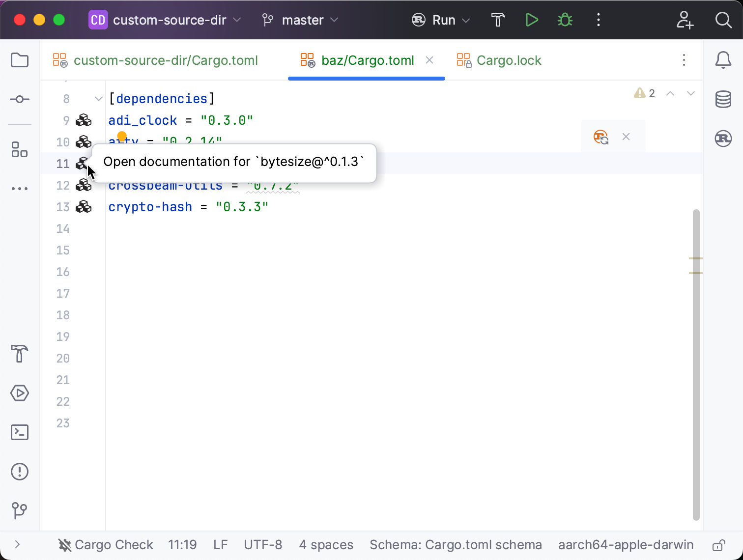Open the Commit tool window
This screenshot has height=560, width=743.
[x=19, y=99]
